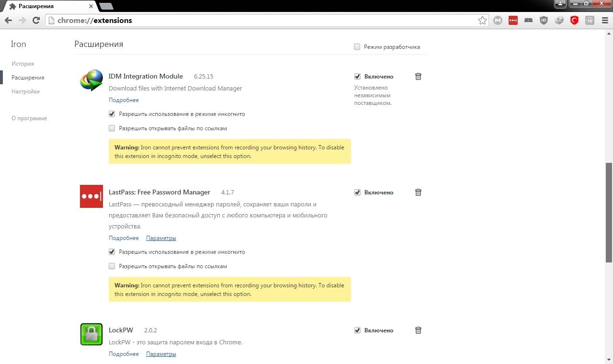Go back with the back arrow
This screenshot has width=613, height=364.
pyautogui.click(x=8, y=20)
